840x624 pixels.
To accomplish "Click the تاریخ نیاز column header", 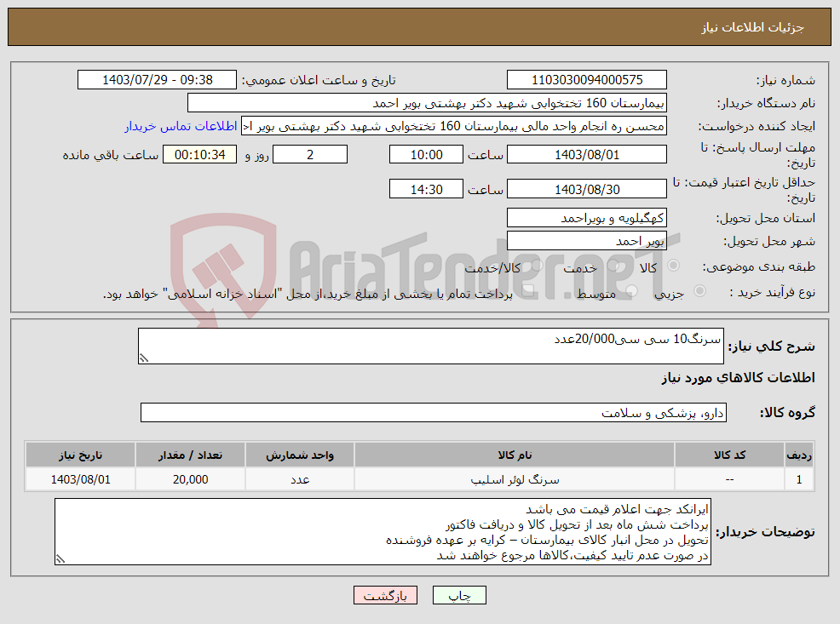I will (80, 455).
